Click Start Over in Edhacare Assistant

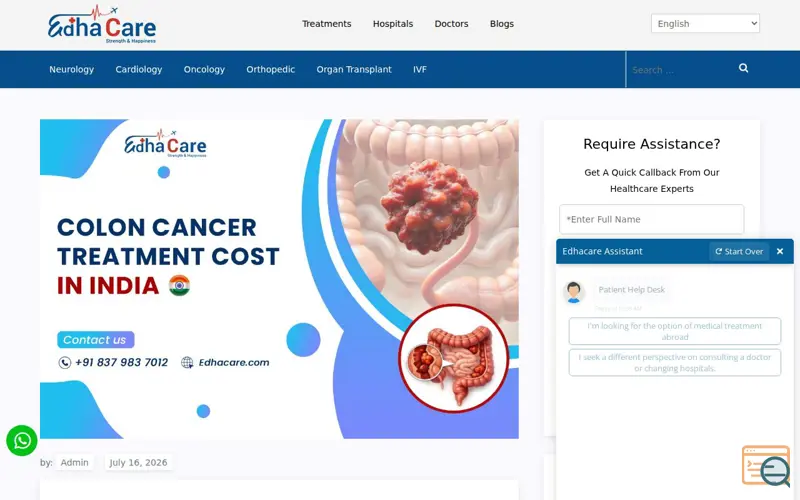point(739,252)
